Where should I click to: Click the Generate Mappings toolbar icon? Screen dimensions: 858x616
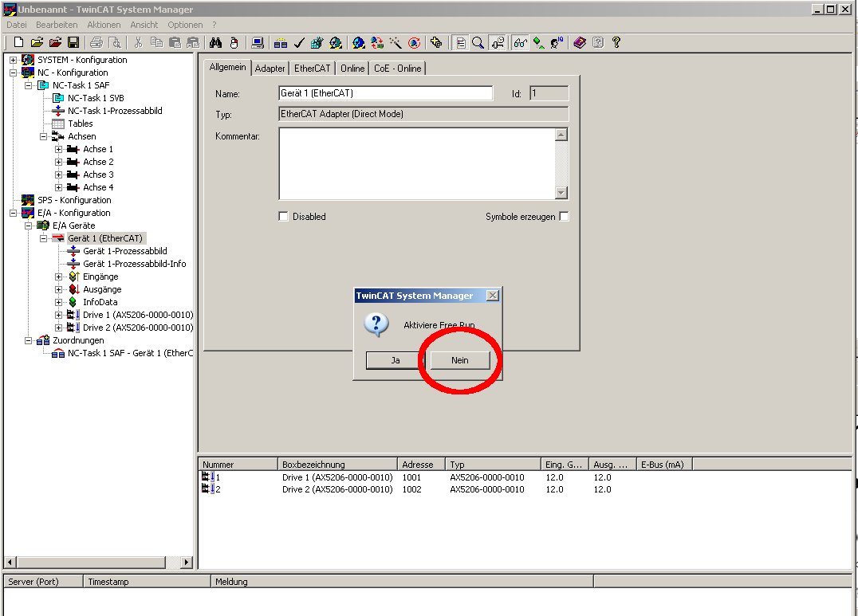coord(281,43)
